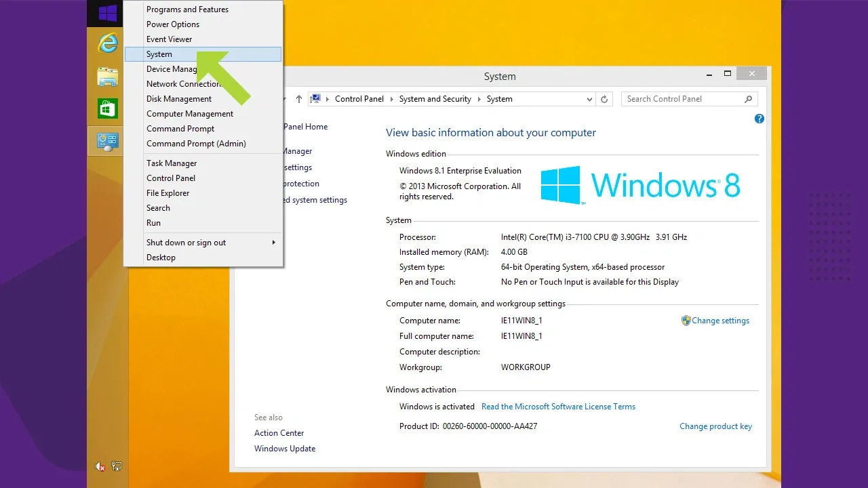This screenshot has height=488, width=868.
Task: Open Windows Update link
Action: click(x=285, y=449)
